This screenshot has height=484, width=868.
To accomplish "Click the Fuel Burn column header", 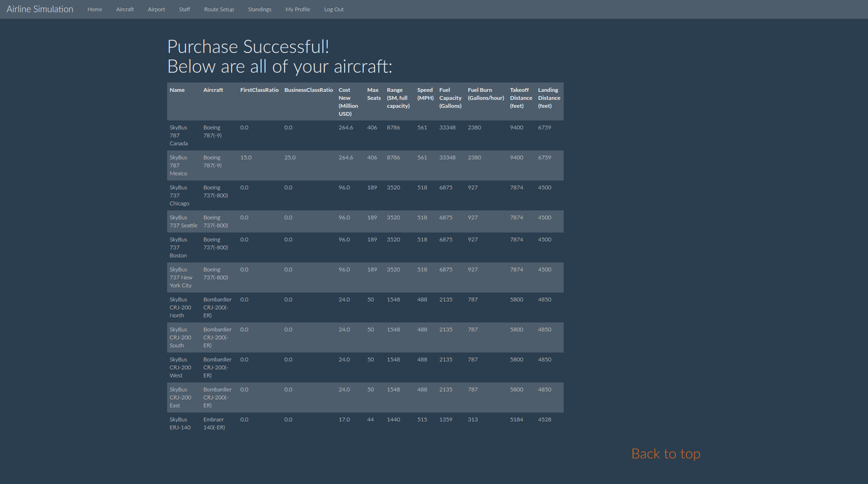I will pos(486,94).
